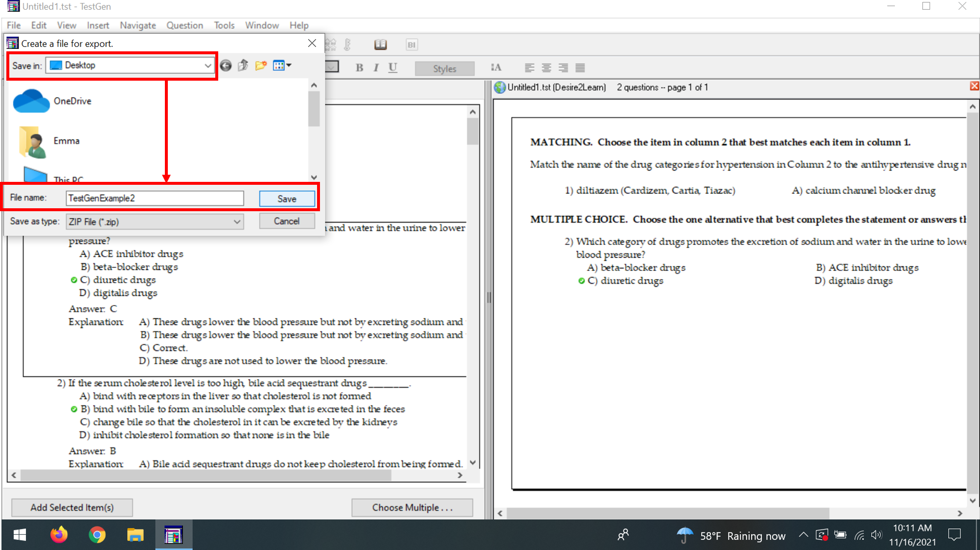This screenshot has width=980, height=550.
Task: Click the Save button
Action: pyautogui.click(x=287, y=198)
